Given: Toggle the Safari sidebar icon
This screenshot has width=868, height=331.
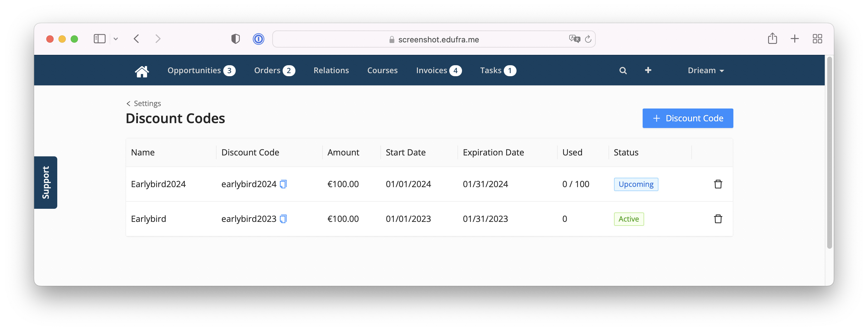Looking at the screenshot, I should [99, 39].
